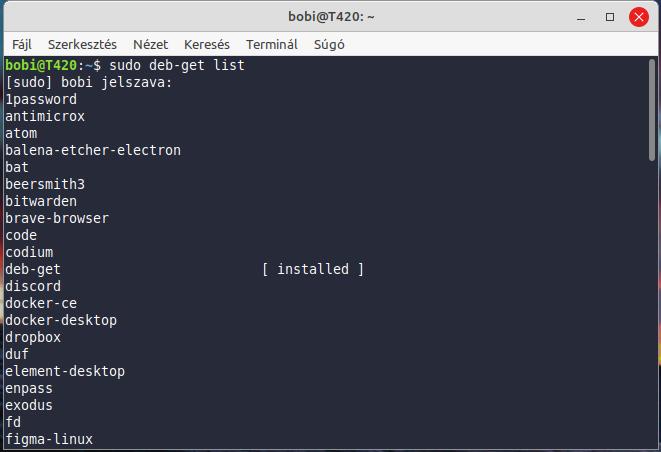661x452 pixels.
Task: Minimize the terminal window
Action: pos(581,17)
